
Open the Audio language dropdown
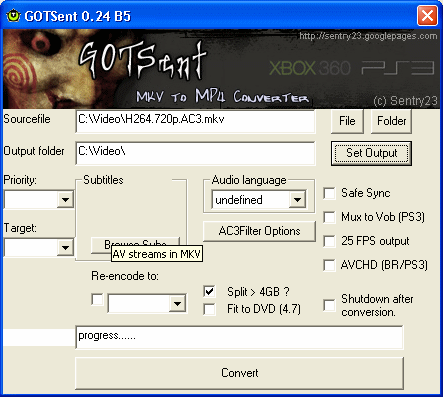point(297,200)
